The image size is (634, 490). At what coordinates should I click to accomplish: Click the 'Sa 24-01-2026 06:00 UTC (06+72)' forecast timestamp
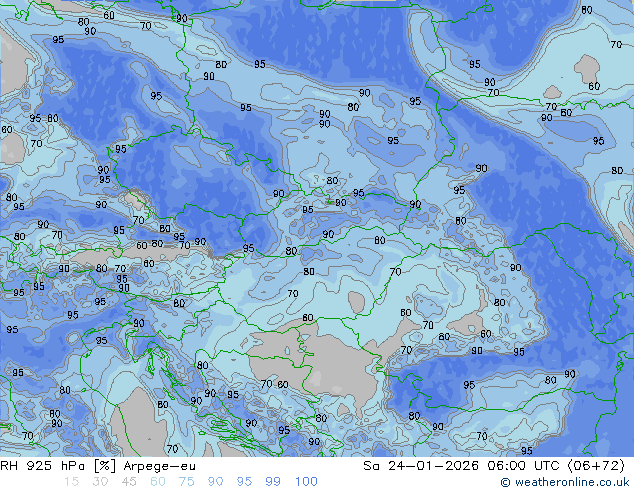coord(494,466)
